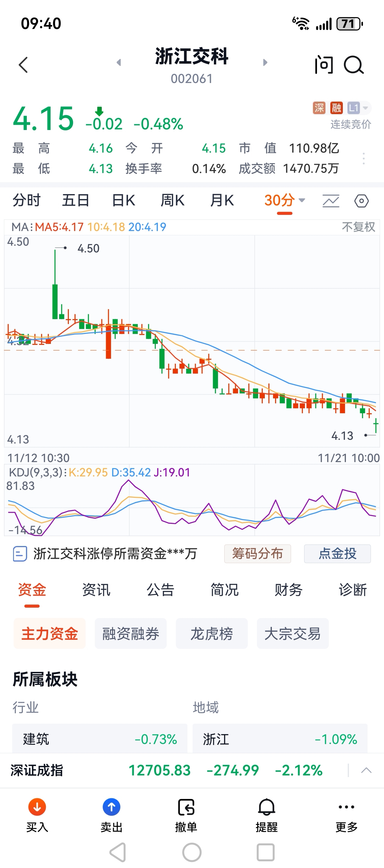Tap the 筹码分布 button

pyautogui.click(x=258, y=554)
